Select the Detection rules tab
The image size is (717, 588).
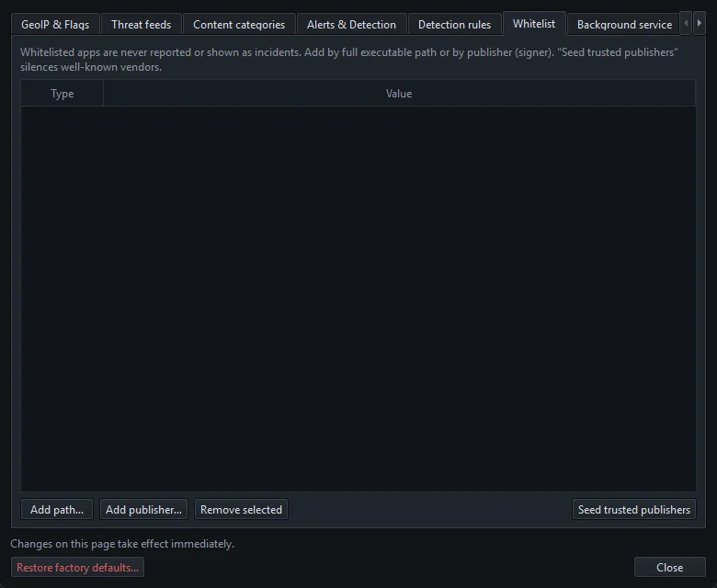(x=454, y=24)
